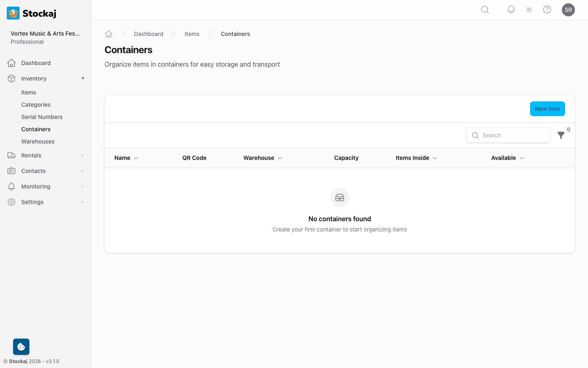Toggle light/dark mode with the sun icon

point(529,9)
